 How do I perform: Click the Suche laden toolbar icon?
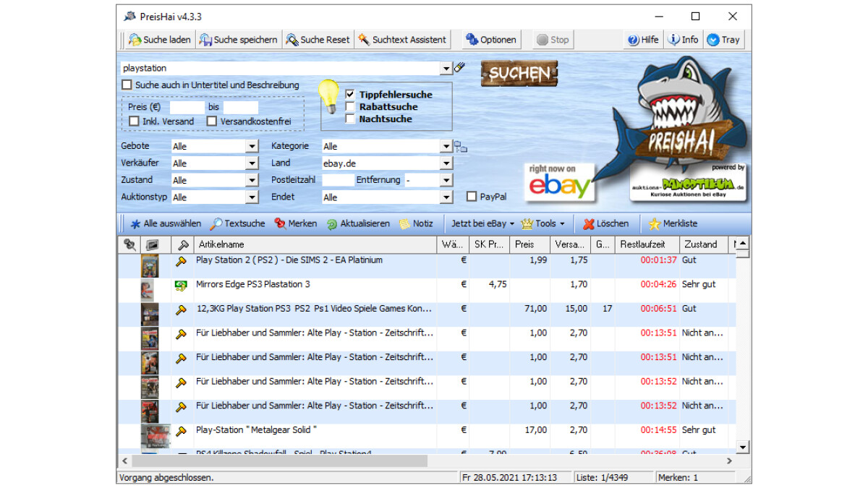135,40
